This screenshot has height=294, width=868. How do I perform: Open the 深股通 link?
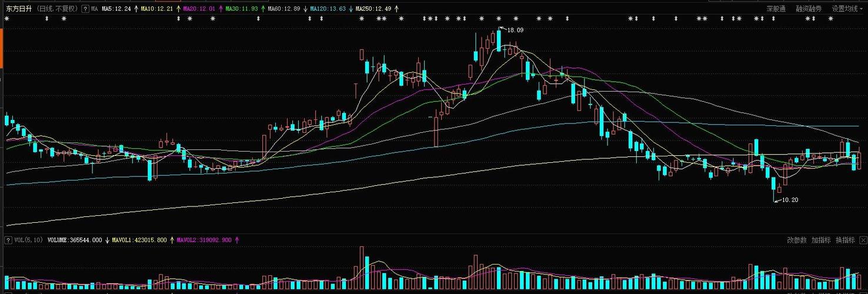[776, 9]
